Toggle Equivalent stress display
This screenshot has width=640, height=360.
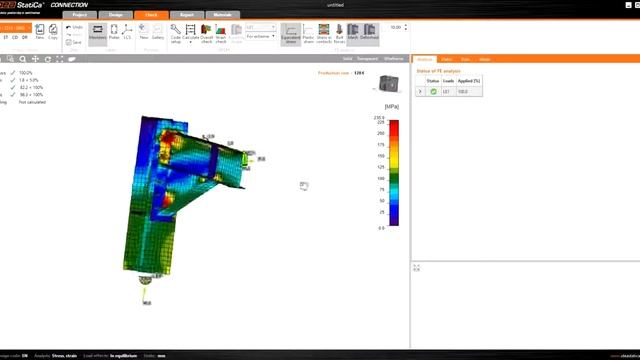pyautogui.click(x=291, y=34)
